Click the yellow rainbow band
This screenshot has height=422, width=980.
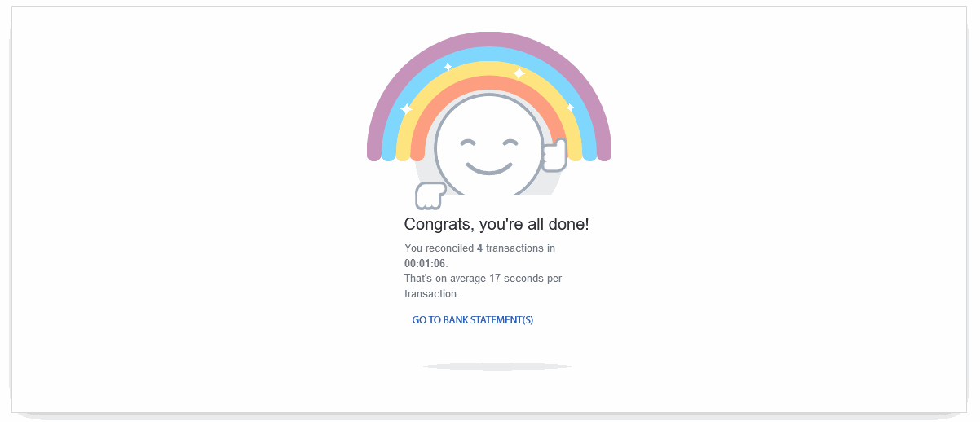coord(489,68)
